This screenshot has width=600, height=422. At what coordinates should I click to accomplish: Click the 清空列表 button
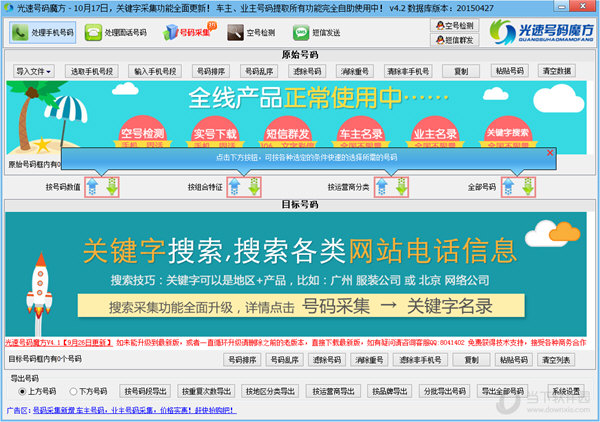pos(556,360)
